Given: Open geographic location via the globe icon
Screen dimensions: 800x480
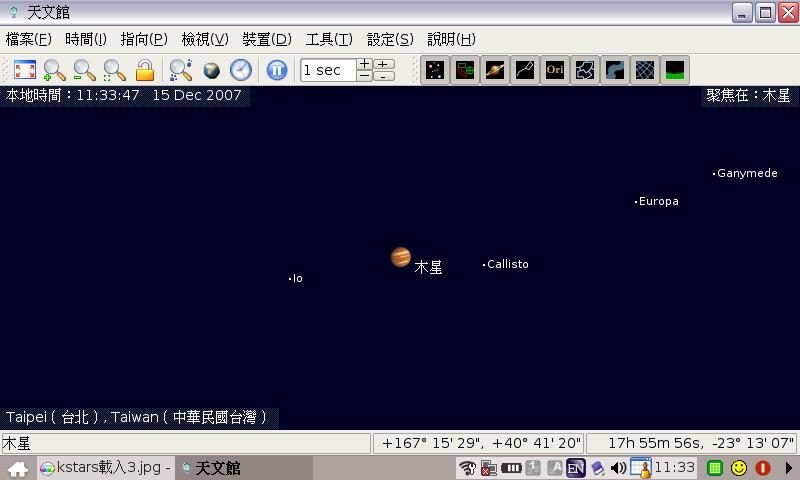Looking at the screenshot, I should pos(211,70).
